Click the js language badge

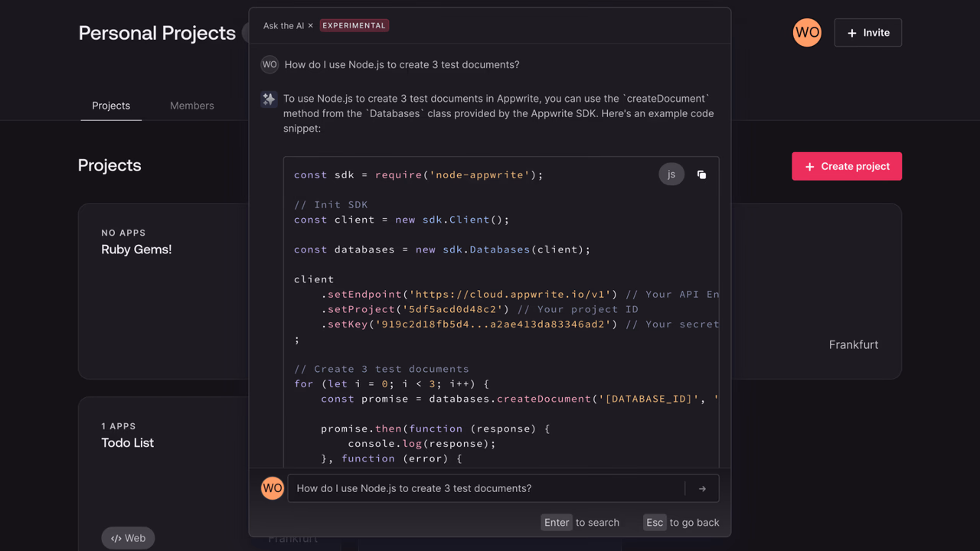point(671,174)
